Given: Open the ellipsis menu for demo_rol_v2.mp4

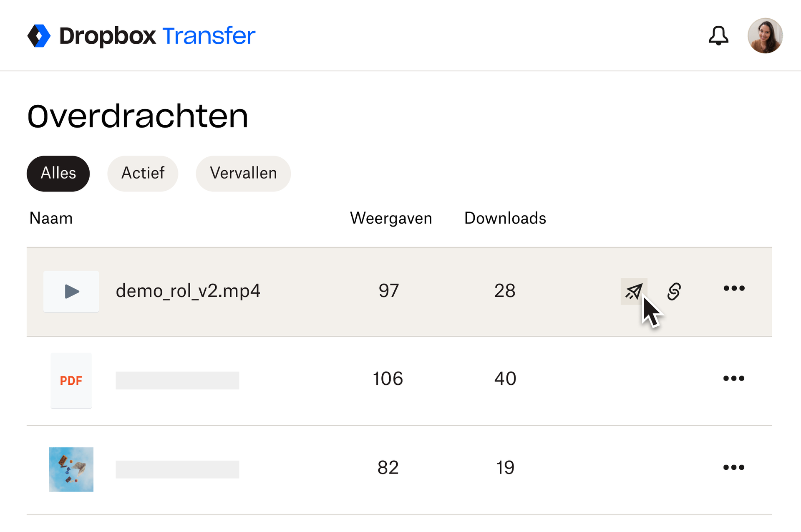Looking at the screenshot, I should pyautogui.click(x=734, y=288).
